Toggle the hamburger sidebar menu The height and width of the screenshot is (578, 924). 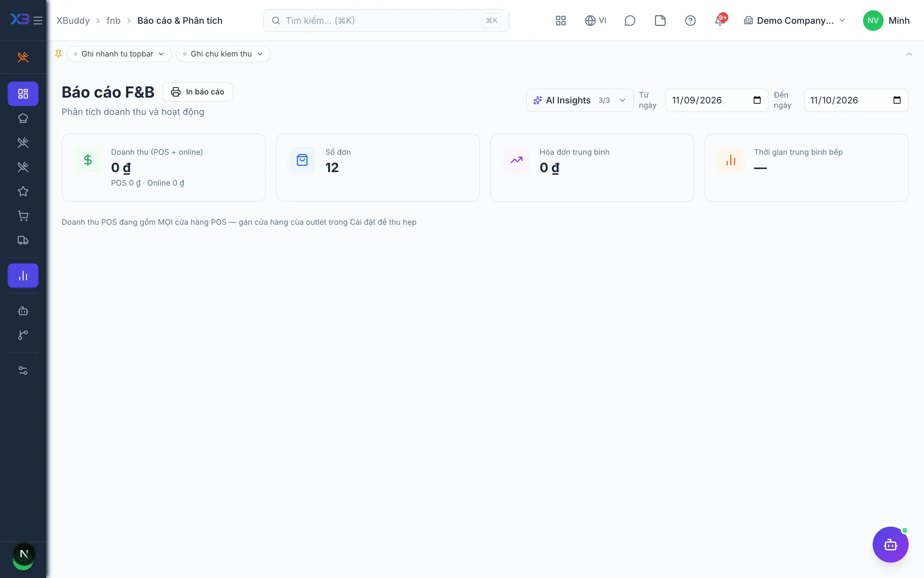(38, 20)
